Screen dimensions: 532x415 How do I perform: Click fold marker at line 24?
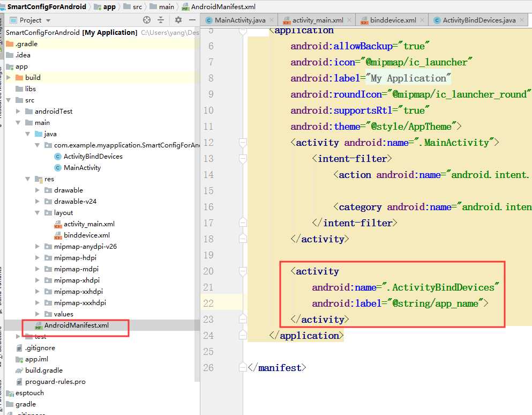(x=243, y=335)
